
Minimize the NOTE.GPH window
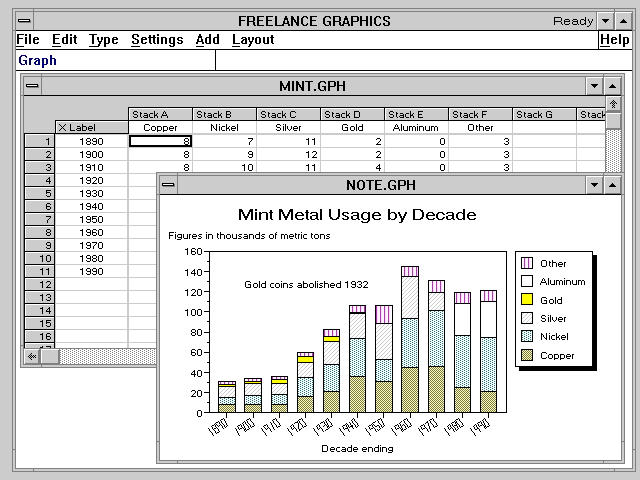tap(594, 185)
